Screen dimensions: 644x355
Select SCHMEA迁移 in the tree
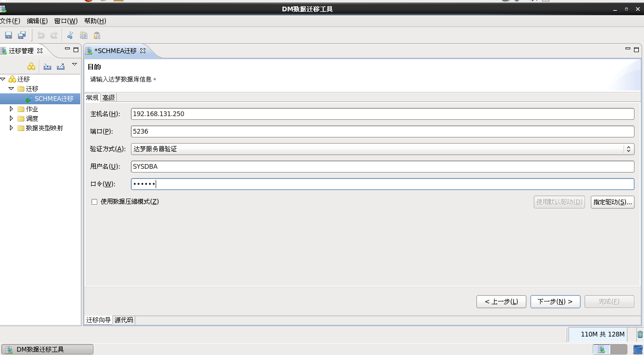click(x=54, y=99)
